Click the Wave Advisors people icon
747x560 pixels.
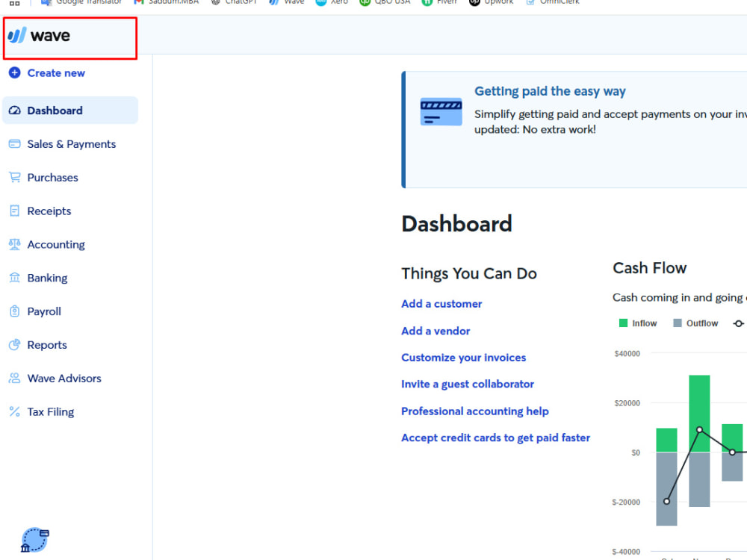(x=15, y=378)
